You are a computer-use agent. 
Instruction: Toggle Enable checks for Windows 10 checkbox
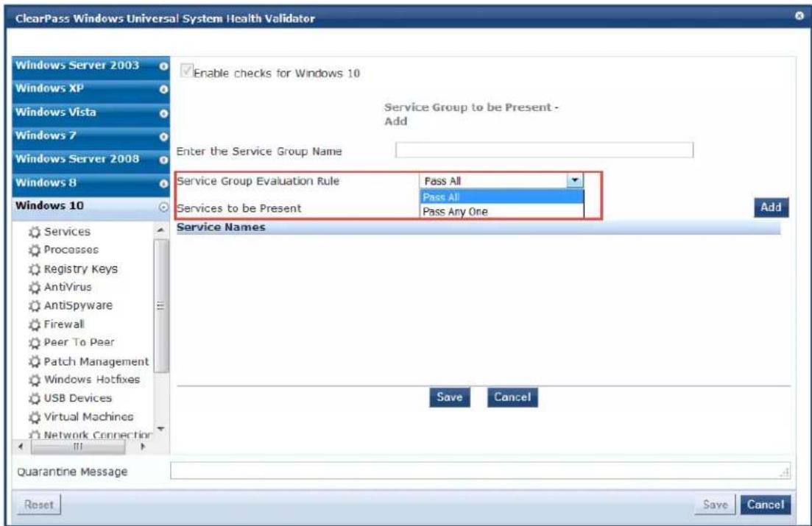186,71
